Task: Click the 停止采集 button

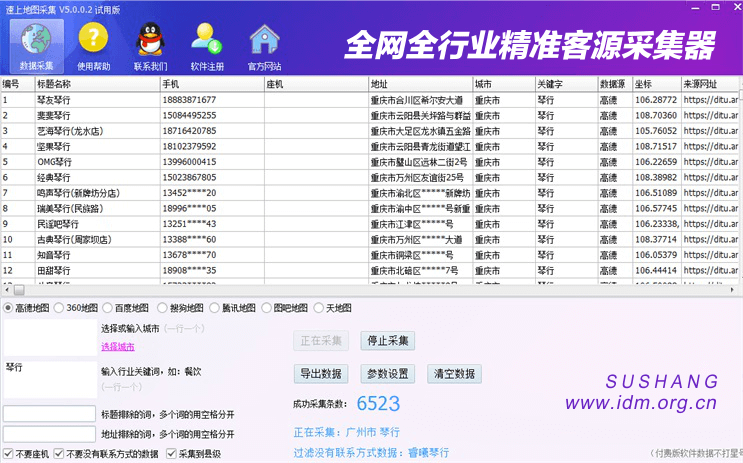Action: click(388, 341)
